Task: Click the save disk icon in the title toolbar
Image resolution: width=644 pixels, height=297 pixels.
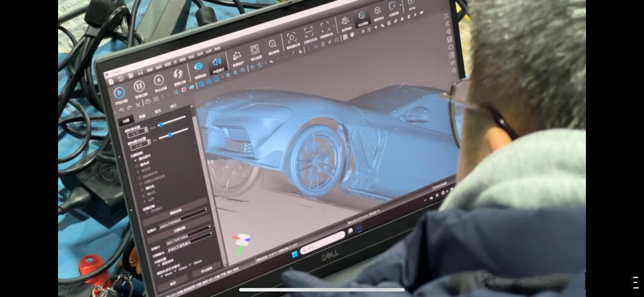Action: pyautogui.click(x=140, y=73)
